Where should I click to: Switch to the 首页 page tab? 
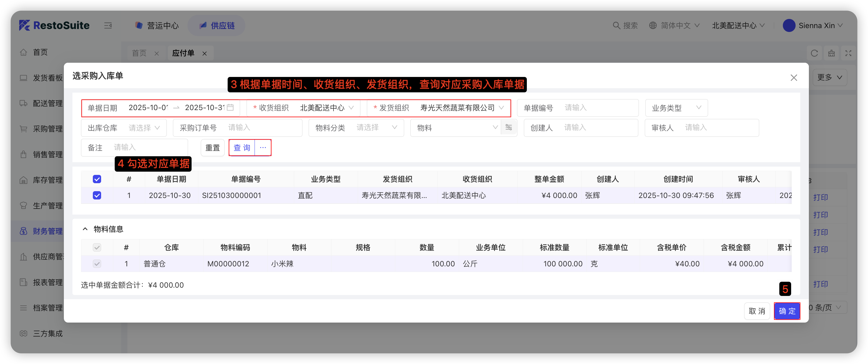(x=139, y=53)
